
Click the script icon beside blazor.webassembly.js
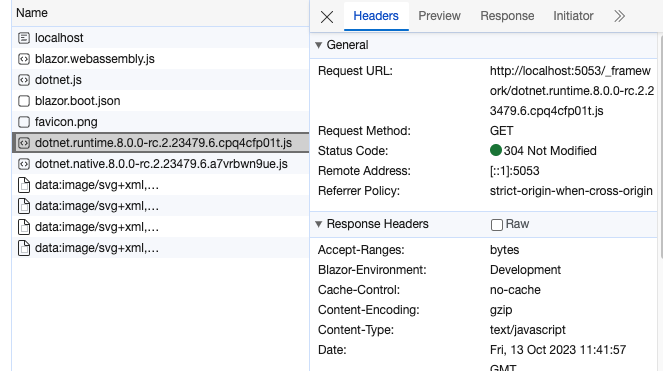24,59
